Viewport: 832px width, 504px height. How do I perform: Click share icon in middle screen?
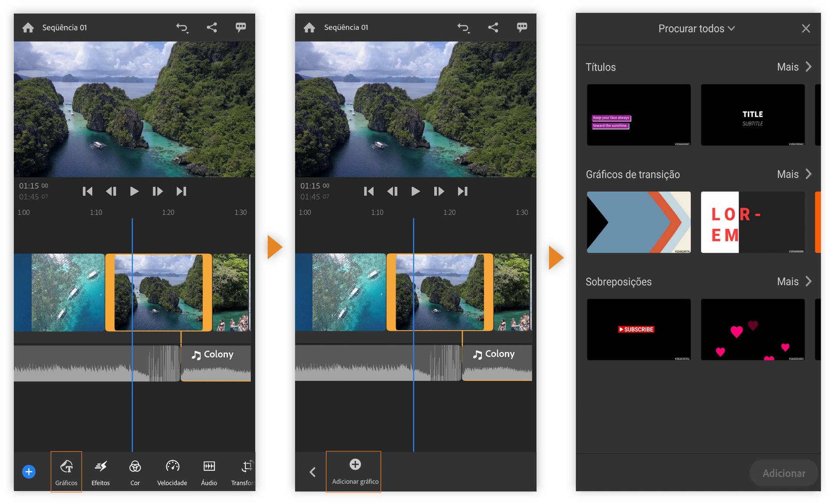(493, 28)
